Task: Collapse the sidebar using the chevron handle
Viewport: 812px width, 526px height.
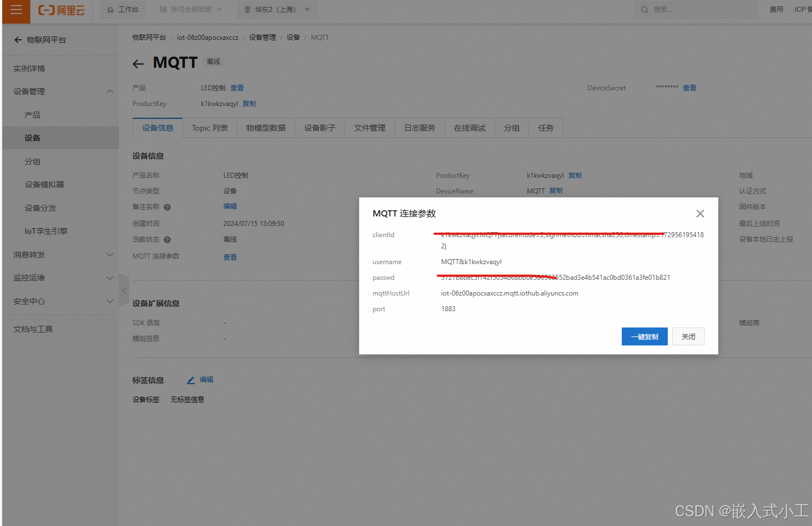Action: (124, 290)
